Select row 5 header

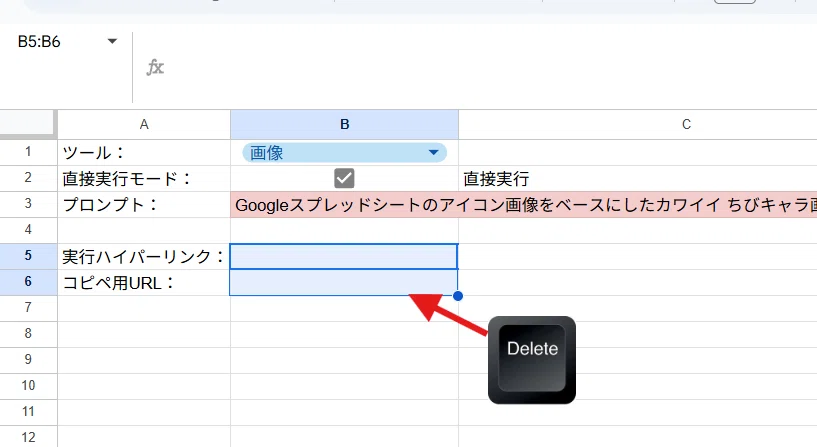pos(28,256)
